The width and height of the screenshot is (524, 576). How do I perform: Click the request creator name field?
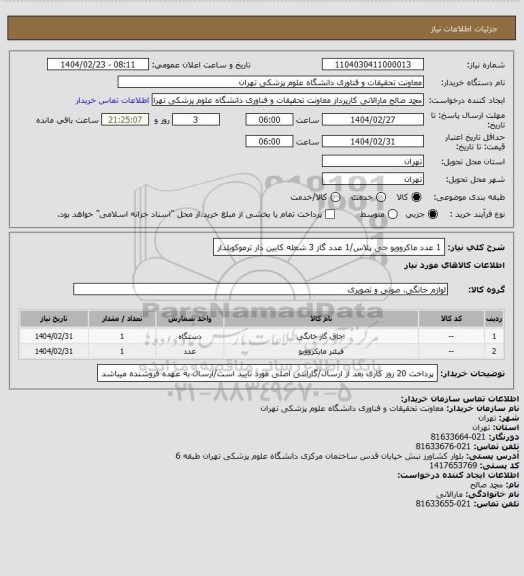[288, 100]
